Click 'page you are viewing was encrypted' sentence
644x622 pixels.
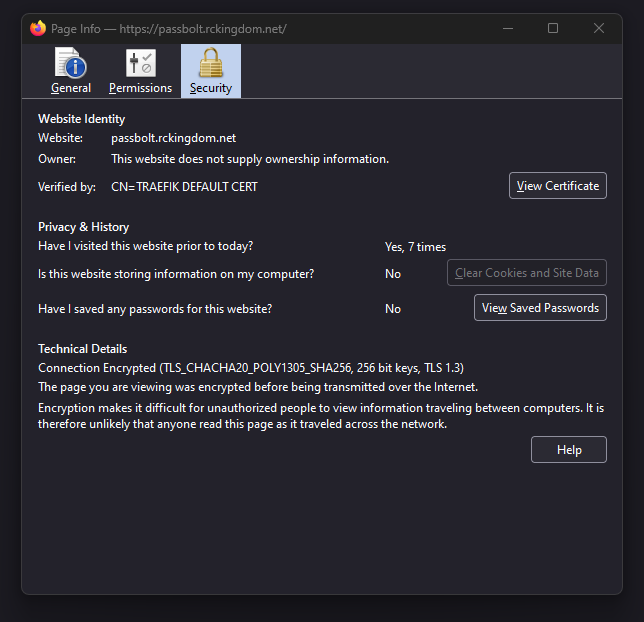[x=258, y=387]
